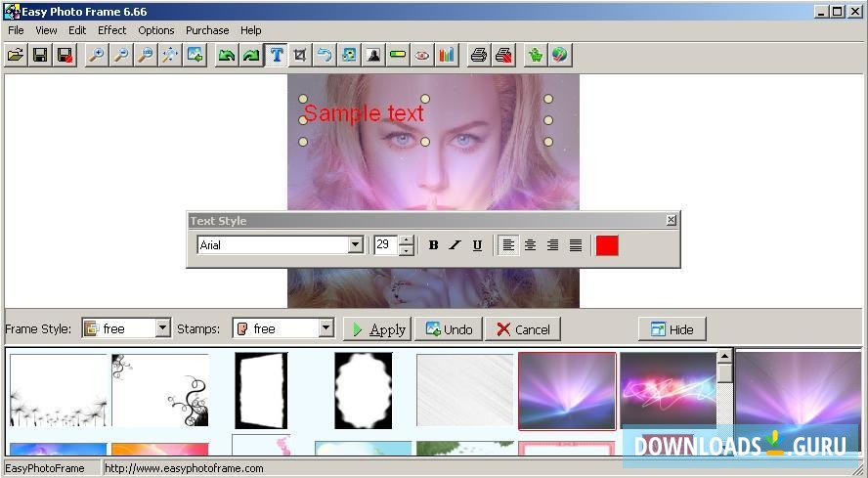Click the rotate undo arrow icon
This screenshot has width=868, height=478.
[x=325, y=55]
